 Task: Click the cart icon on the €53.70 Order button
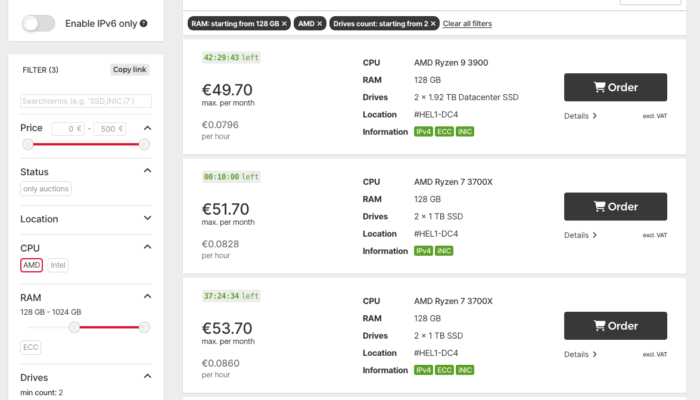[598, 326]
